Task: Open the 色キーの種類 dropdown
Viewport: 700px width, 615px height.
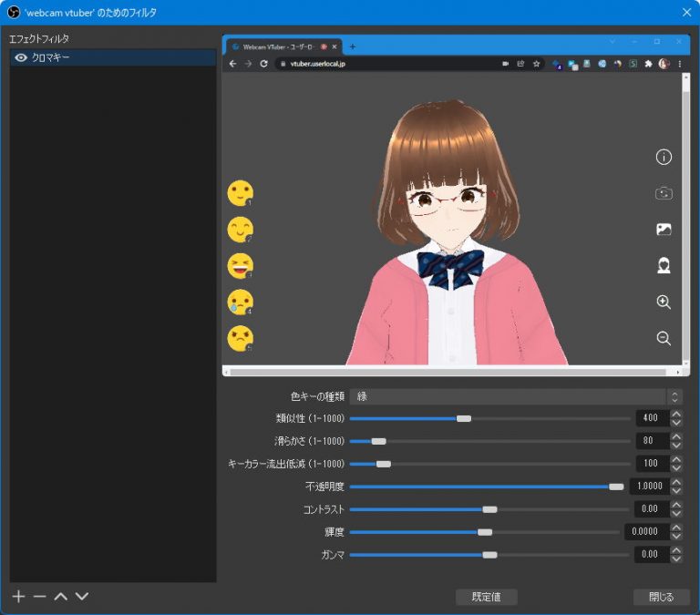Action: (x=516, y=396)
